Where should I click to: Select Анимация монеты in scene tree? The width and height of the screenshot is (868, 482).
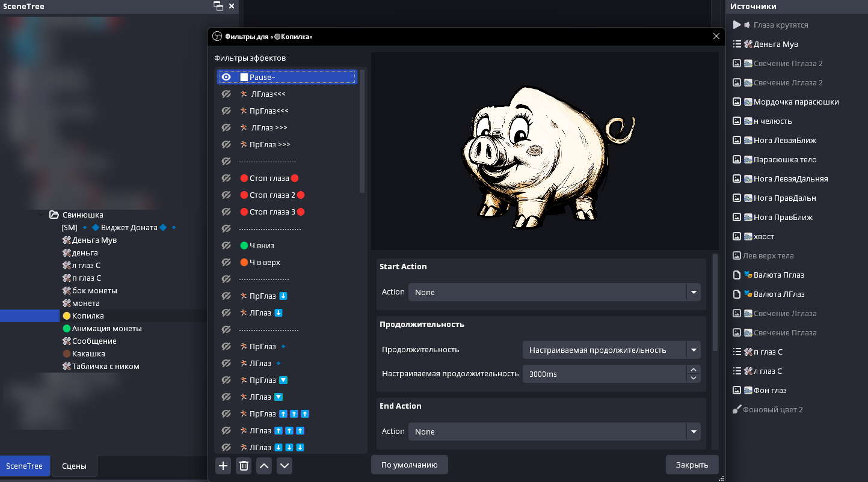106,328
